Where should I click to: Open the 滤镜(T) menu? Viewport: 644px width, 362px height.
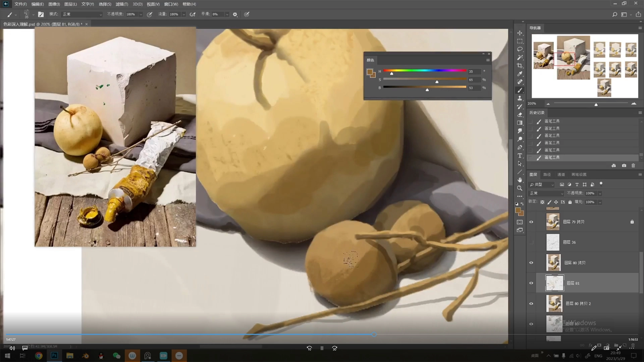click(x=121, y=4)
